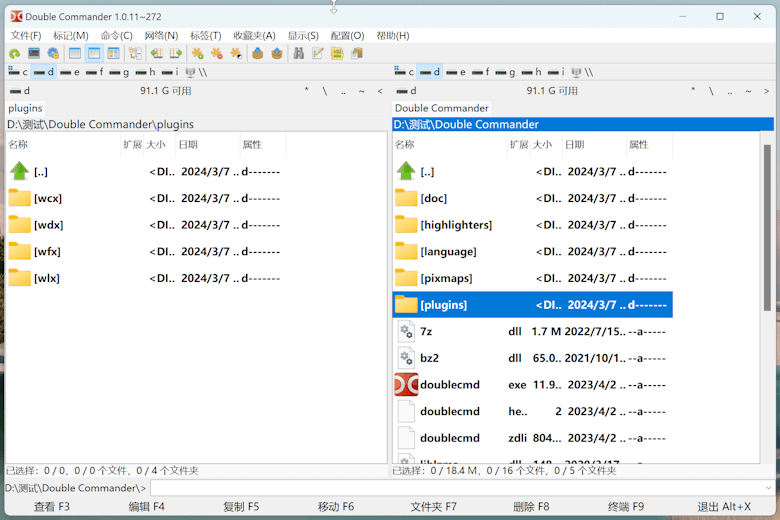Sort right panel by 扩展 column
780x520 pixels.
coord(518,145)
